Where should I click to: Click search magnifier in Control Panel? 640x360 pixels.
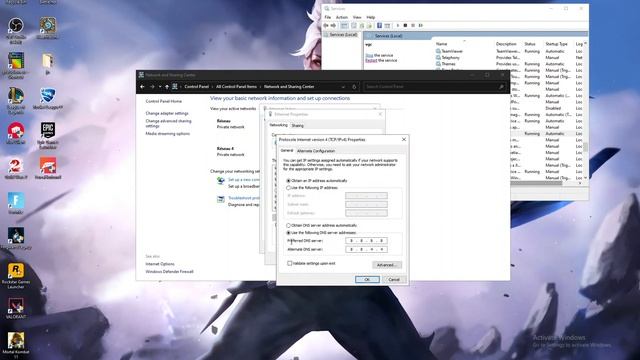click(501, 87)
